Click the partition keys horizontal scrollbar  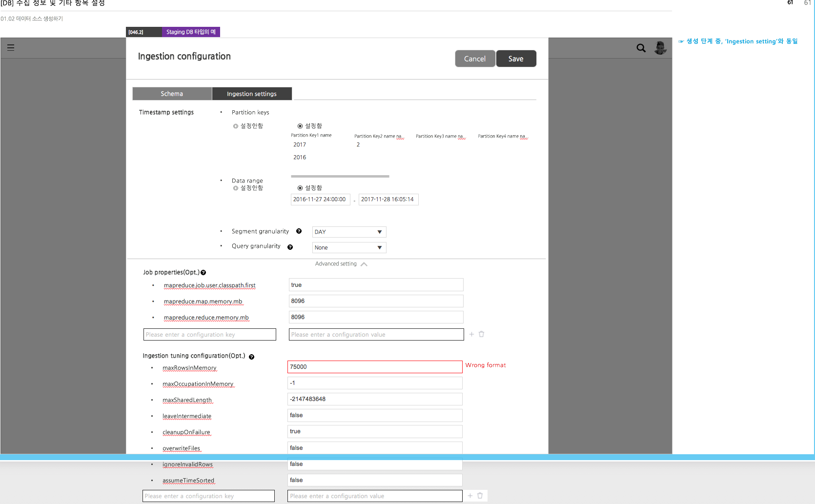point(340,176)
